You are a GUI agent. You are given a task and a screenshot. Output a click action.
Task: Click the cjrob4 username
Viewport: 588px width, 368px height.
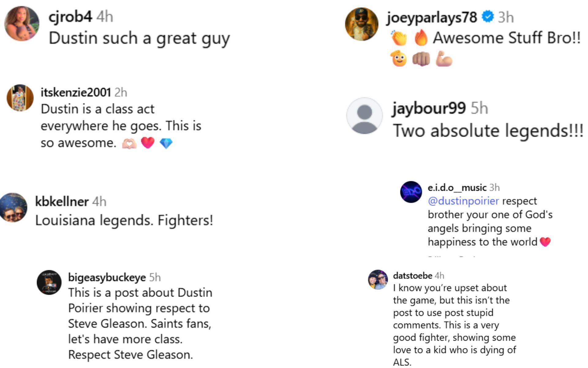[70, 16]
